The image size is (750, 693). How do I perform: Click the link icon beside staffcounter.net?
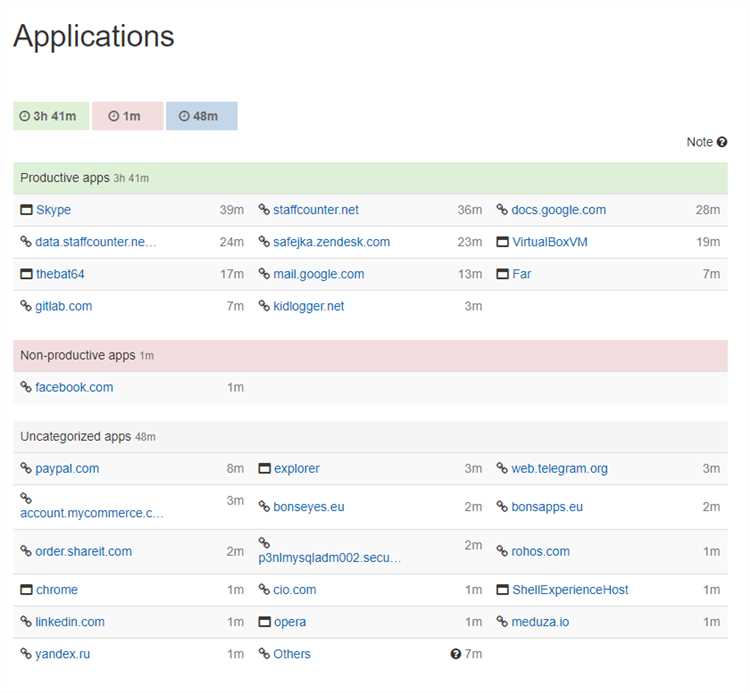pos(264,209)
